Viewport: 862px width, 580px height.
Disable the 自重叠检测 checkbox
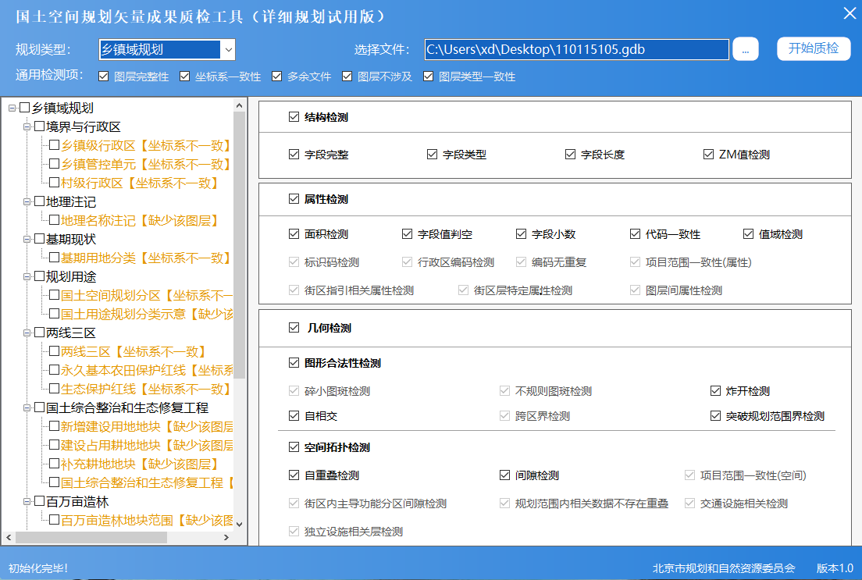click(x=294, y=475)
